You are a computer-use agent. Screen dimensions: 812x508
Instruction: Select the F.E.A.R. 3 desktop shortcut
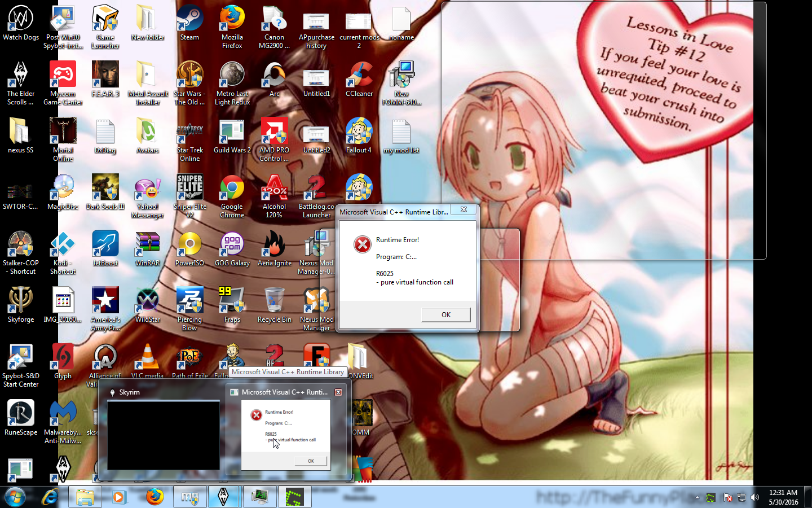[105, 80]
